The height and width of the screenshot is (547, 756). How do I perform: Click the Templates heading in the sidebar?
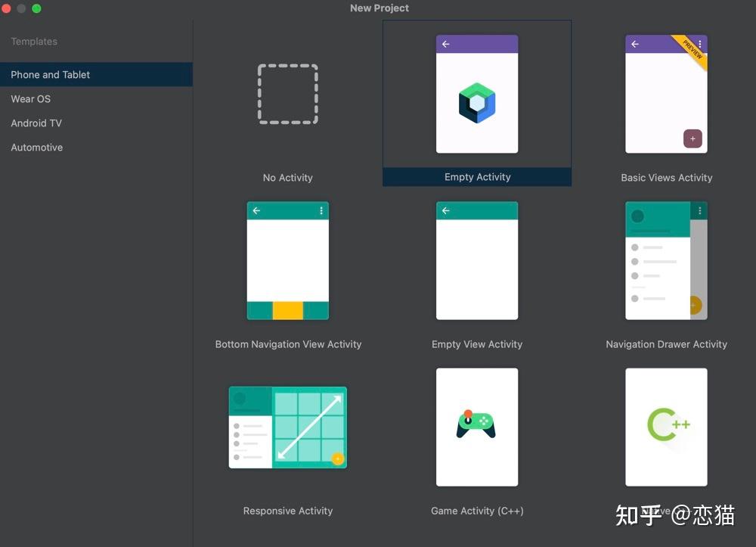[x=33, y=41]
